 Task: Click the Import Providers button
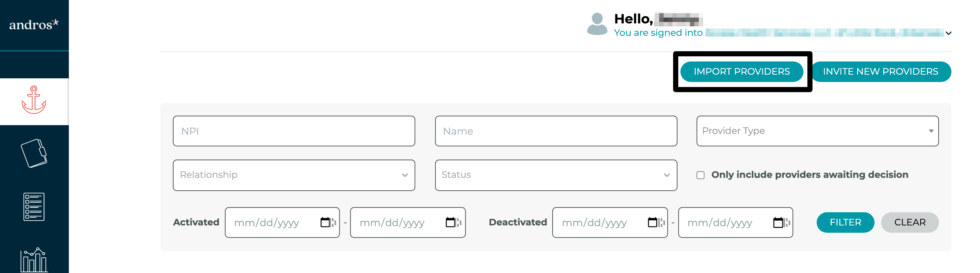click(742, 71)
